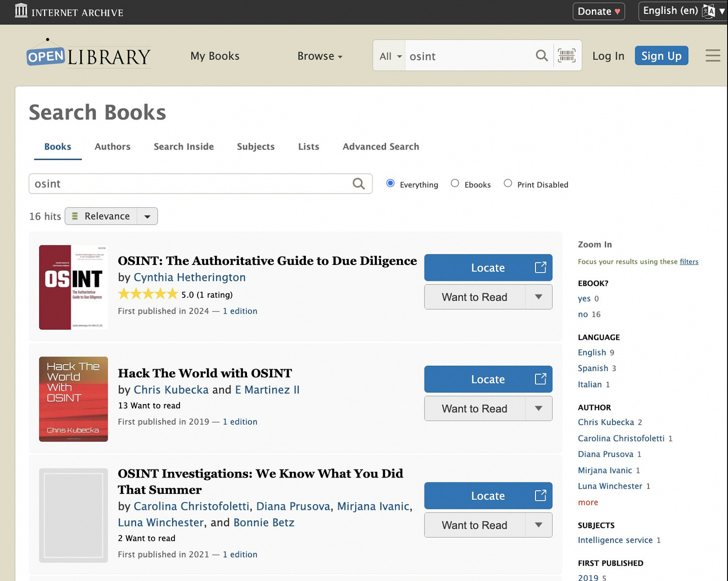Filter language by Italian

(590, 384)
